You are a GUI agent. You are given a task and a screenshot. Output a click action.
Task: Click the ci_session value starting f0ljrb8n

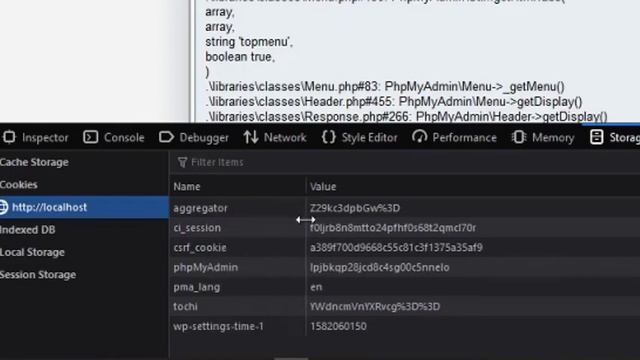[x=393, y=228]
